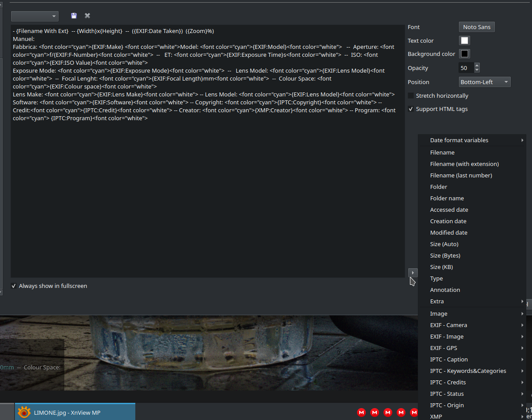Open the white Text color swatch

click(465, 41)
